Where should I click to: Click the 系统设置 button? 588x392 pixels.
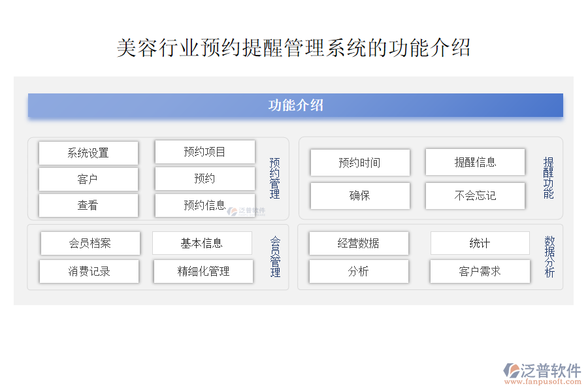pos(88,152)
